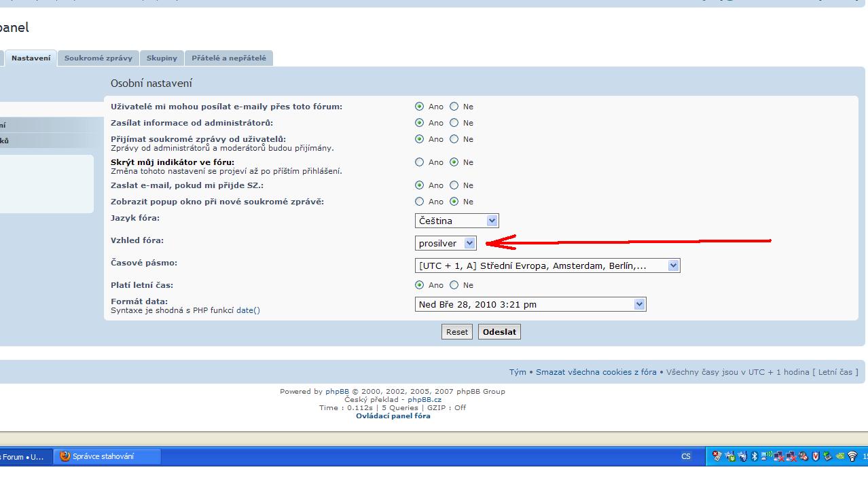Image resolution: width=868 pixels, height=478 pixels.
Task: Click the NVIDIA tray icon
Action: point(841,456)
